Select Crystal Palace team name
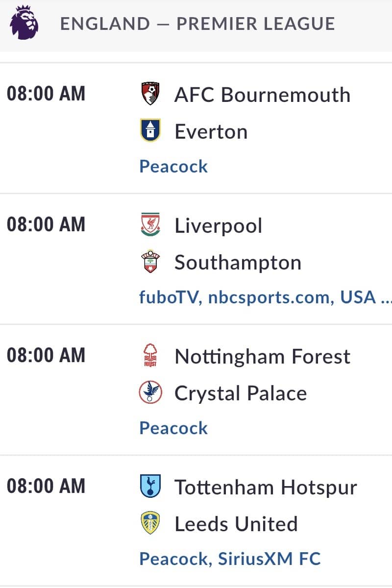 [241, 393]
